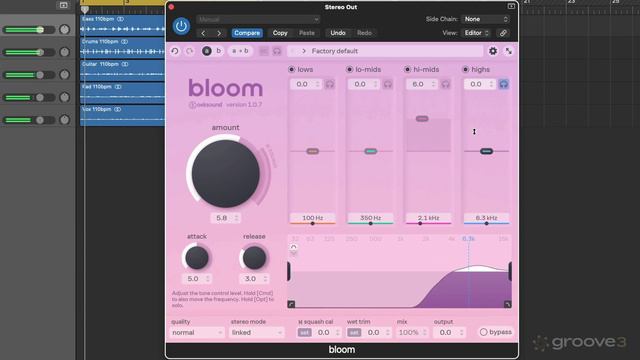Click the wet trim set button
640x360 pixels.
pyautogui.click(x=354, y=333)
